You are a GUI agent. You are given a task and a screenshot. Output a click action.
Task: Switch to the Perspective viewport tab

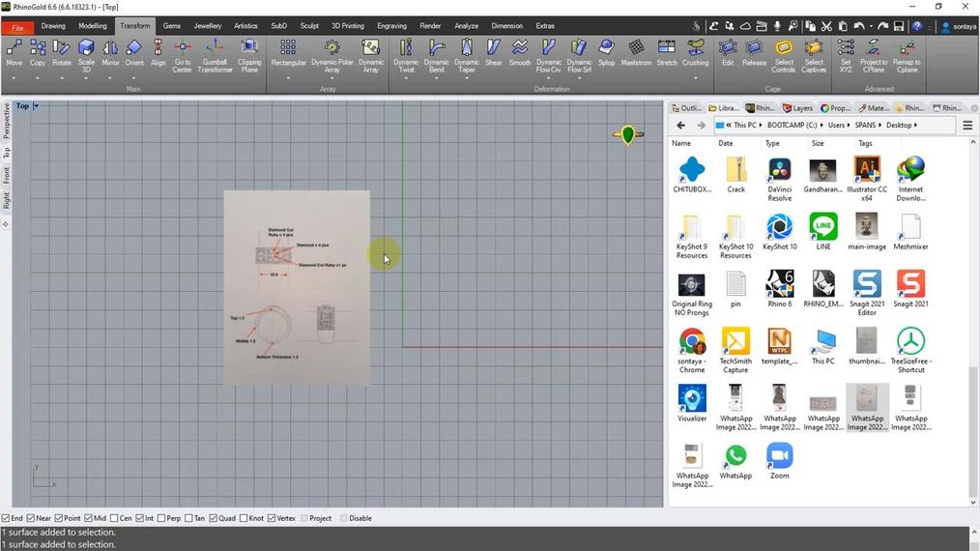click(x=6, y=121)
